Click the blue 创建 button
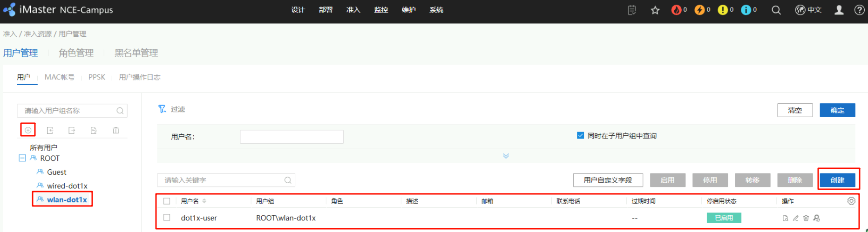 [837, 180]
